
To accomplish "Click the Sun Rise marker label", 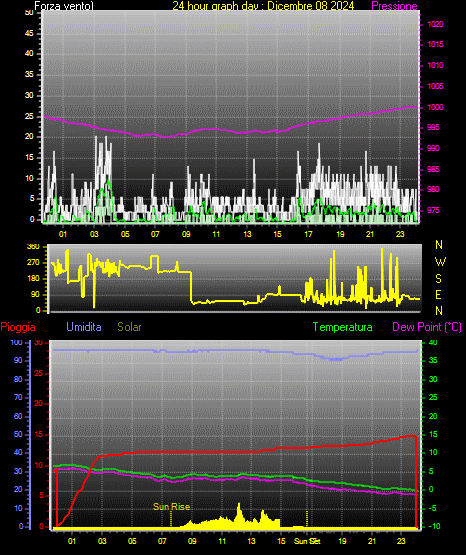I will coord(171,507).
